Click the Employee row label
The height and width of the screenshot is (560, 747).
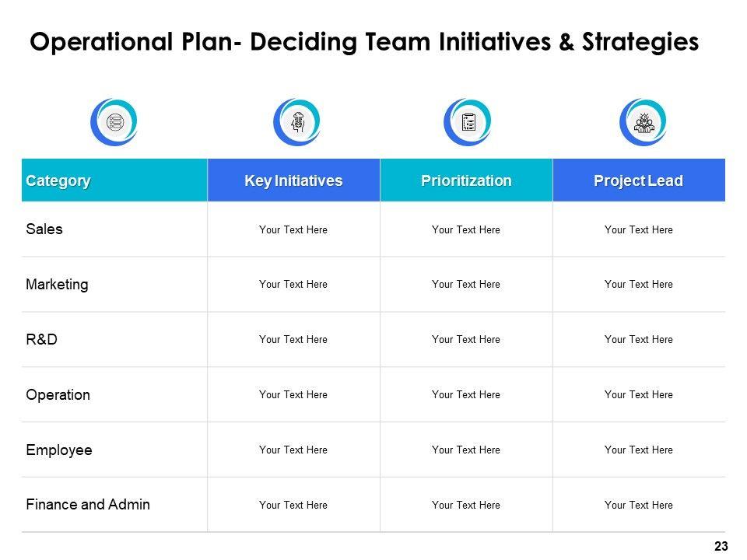pyautogui.click(x=59, y=450)
